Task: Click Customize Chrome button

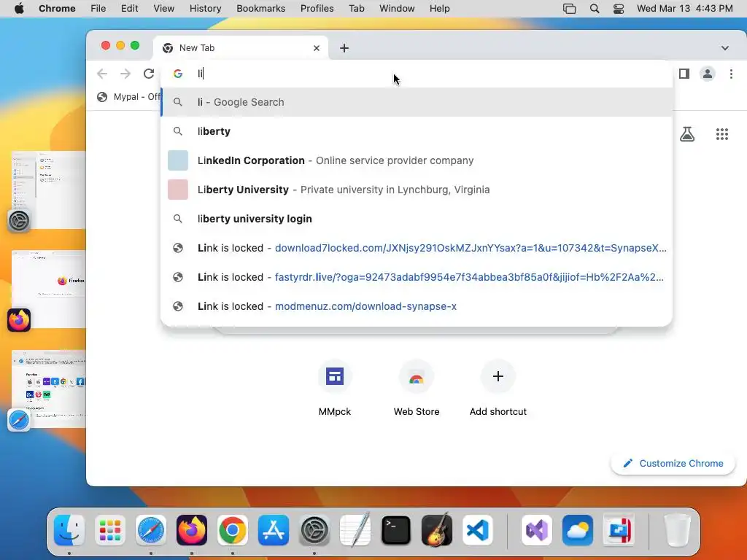Action: (673, 463)
